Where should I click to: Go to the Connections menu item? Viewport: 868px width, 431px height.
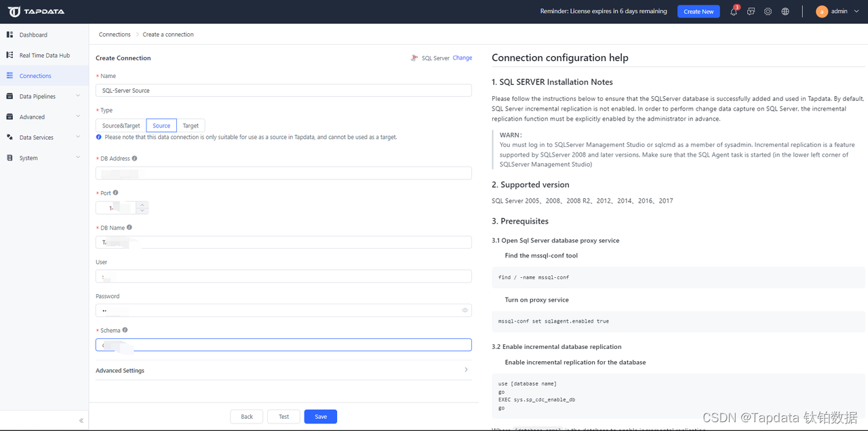(44, 76)
